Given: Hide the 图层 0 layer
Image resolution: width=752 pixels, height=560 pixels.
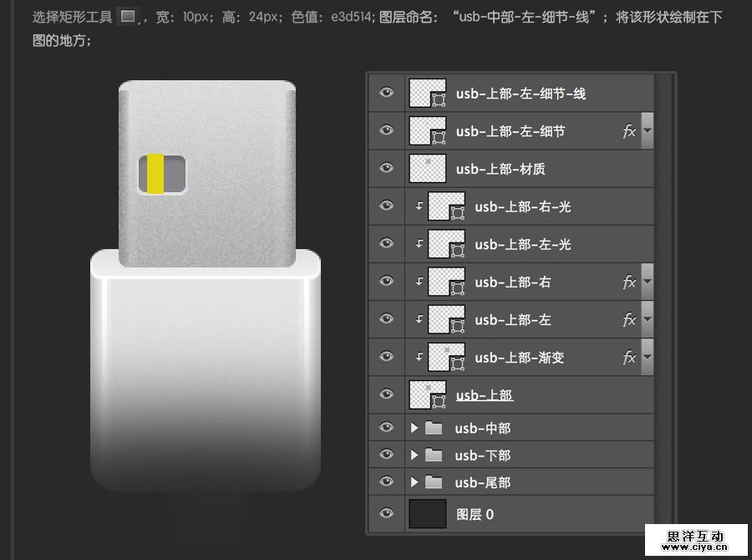Looking at the screenshot, I should (386, 514).
